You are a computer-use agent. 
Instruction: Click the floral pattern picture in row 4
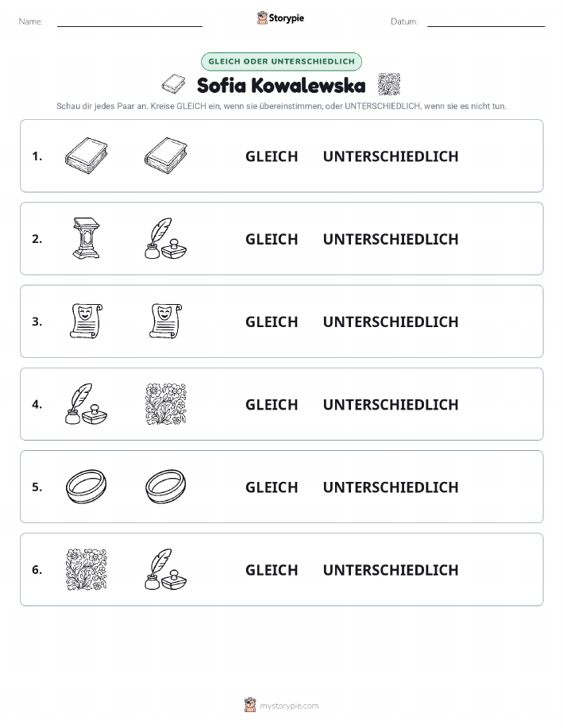point(166,404)
